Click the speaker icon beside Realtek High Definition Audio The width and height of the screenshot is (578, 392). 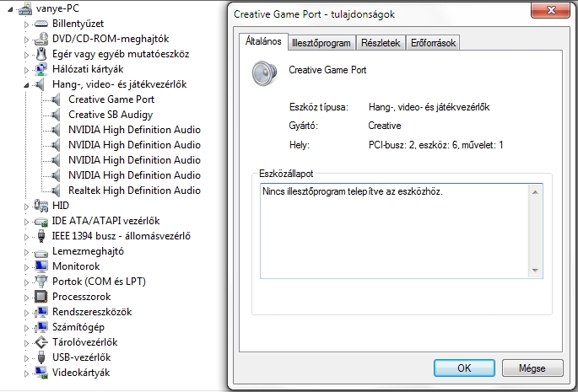pyautogui.click(x=56, y=191)
